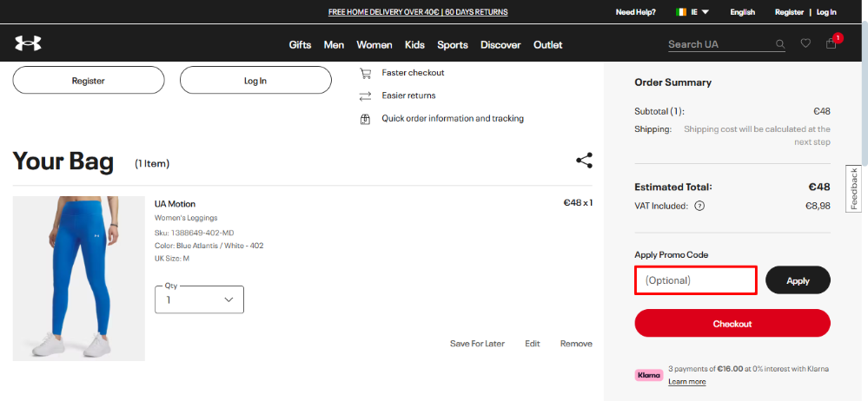Open the Women menu
Image resolution: width=868 pixels, height=401 pixels.
(374, 45)
